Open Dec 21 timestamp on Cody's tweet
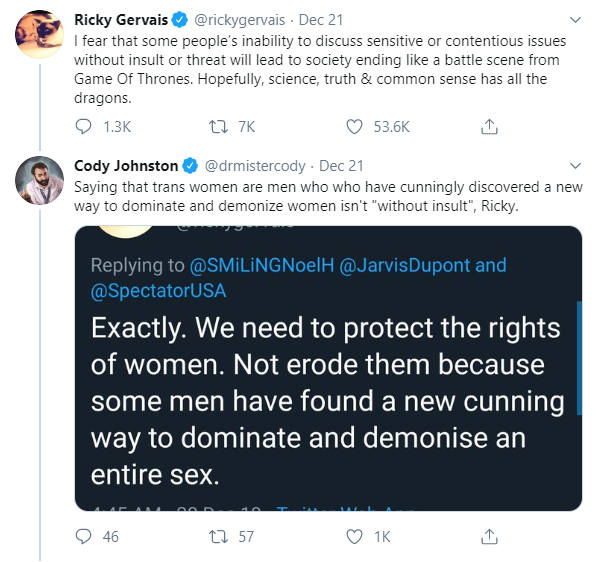This screenshot has height=562, width=597. (341, 166)
